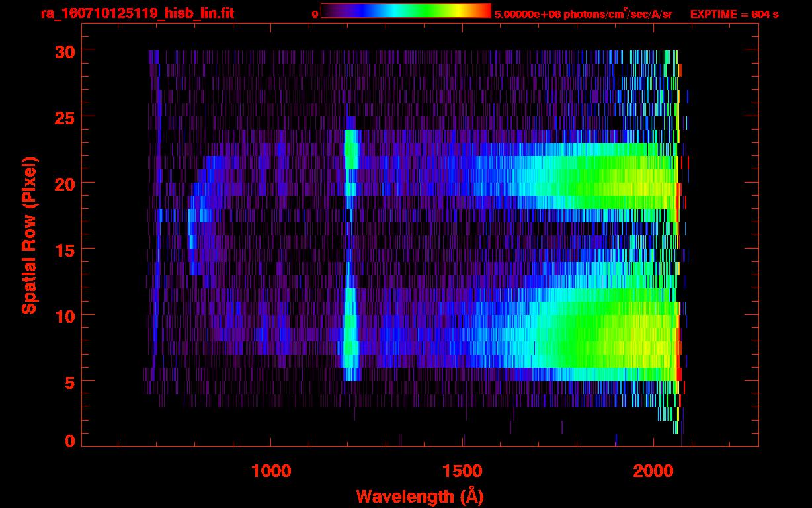Select the 1500 wavelength tick label
This screenshot has width=812, height=508.
462,471
